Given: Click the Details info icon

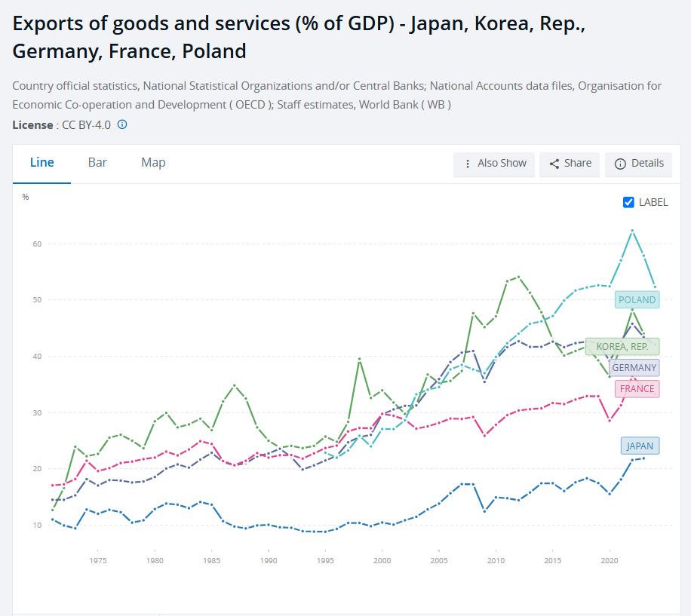Looking at the screenshot, I should pos(620,164).
